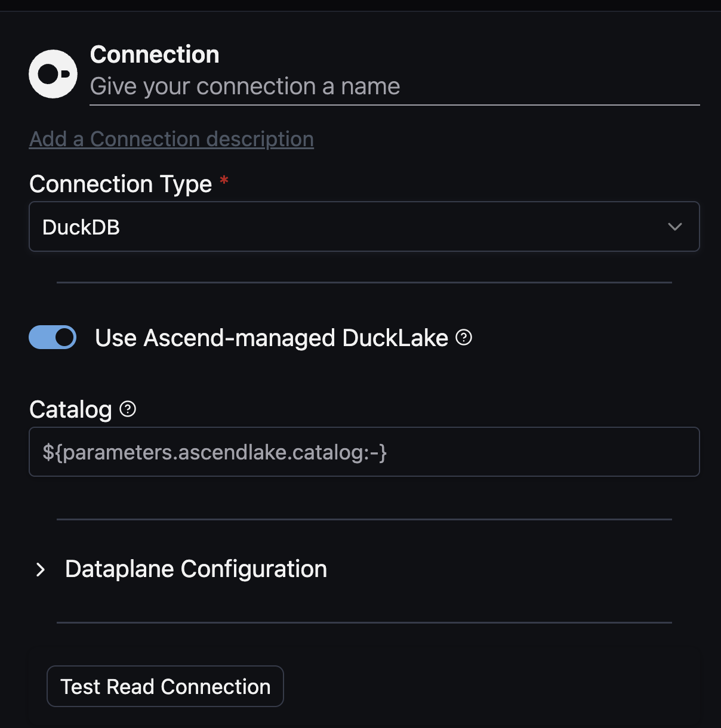
Task: Click the Dataplane Configuration section title
Action: (196, 569)
